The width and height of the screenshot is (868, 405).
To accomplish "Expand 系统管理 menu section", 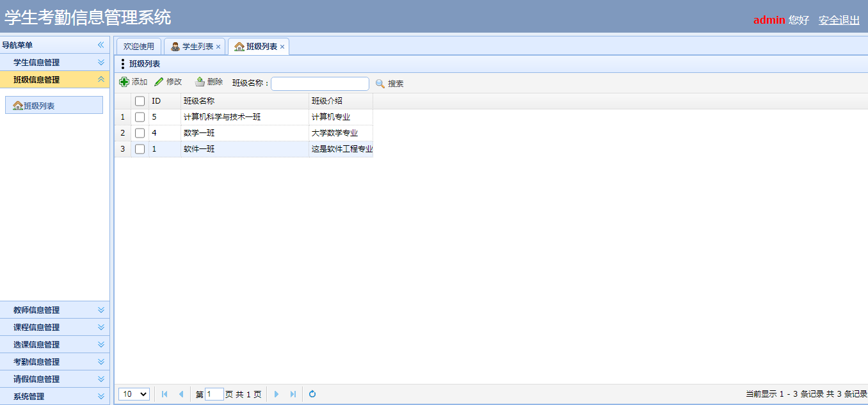I will click(100, 396).
